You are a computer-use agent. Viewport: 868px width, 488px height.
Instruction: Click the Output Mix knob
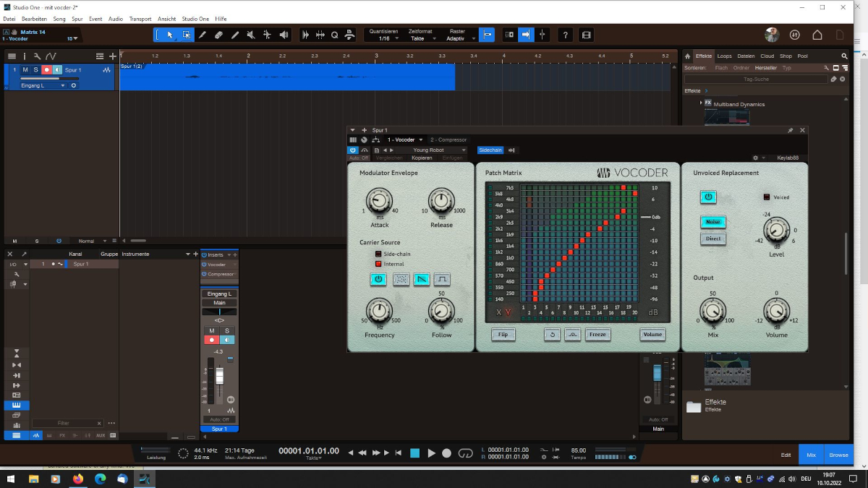click(x=712, y=311)
